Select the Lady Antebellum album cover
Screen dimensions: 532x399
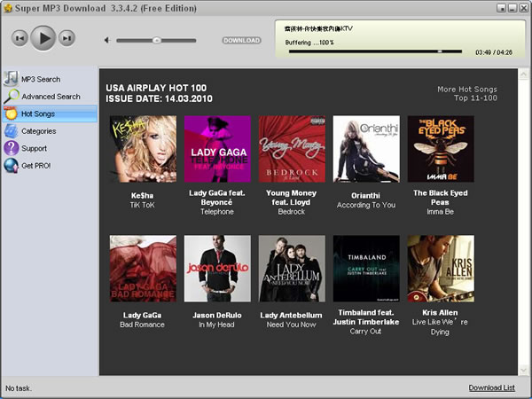click(x=292, y=269)
